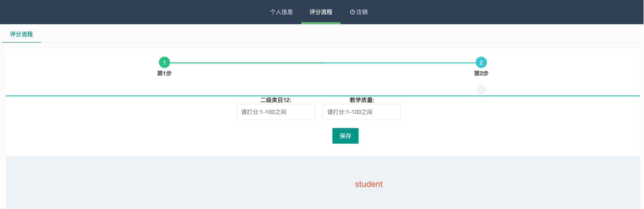Click the green underline beneath 评分流程 nav item

point(321,24)
